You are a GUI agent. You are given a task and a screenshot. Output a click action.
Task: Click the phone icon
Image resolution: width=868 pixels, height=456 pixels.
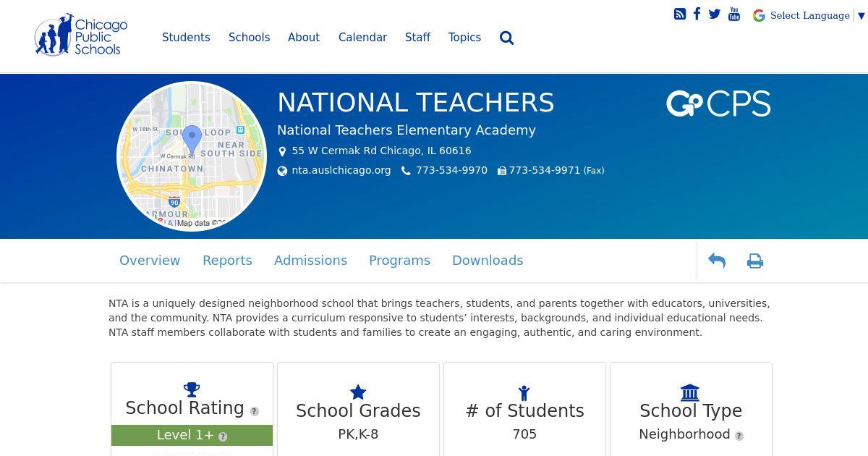click(406, 171)
